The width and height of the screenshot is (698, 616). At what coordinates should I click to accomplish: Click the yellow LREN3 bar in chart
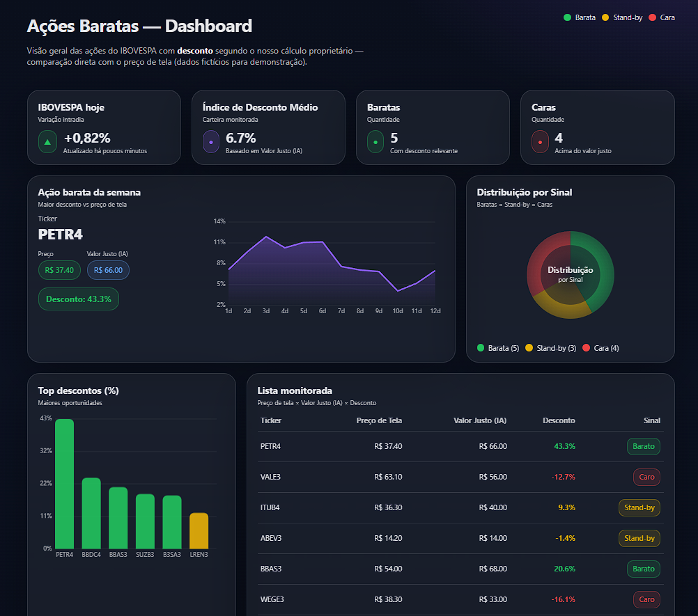[x=199, y=530]
